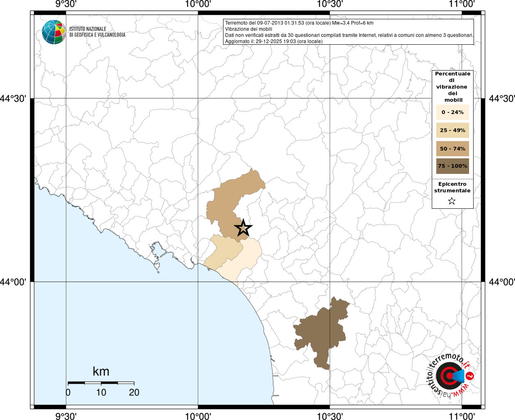Click the dark brown municipality south of 44°00'
515x420 pixels.
pos(322,334)
